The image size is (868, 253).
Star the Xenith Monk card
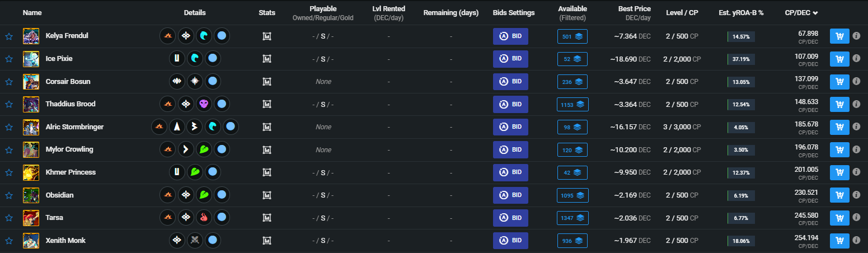pyautogui.click(x=9, y=241)
